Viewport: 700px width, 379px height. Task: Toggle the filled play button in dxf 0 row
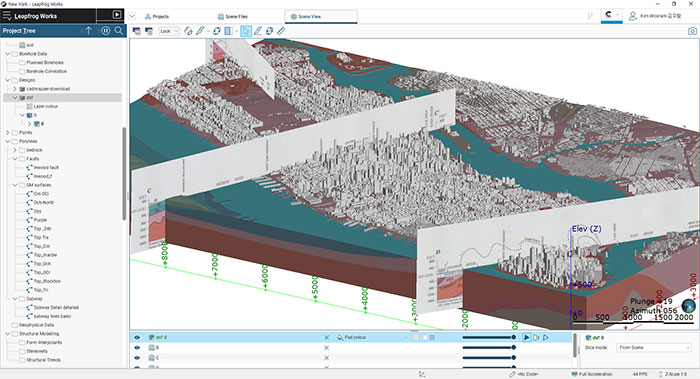point(527,337)
